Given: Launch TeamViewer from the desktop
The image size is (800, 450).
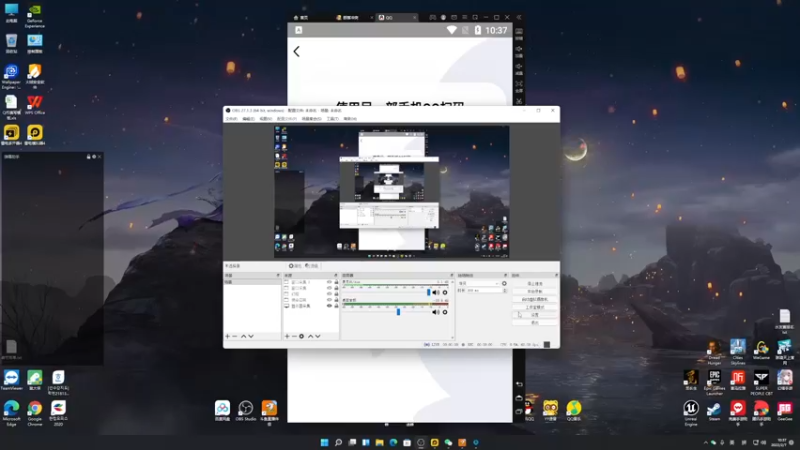Looking at the screenshot, I should 11,380.
